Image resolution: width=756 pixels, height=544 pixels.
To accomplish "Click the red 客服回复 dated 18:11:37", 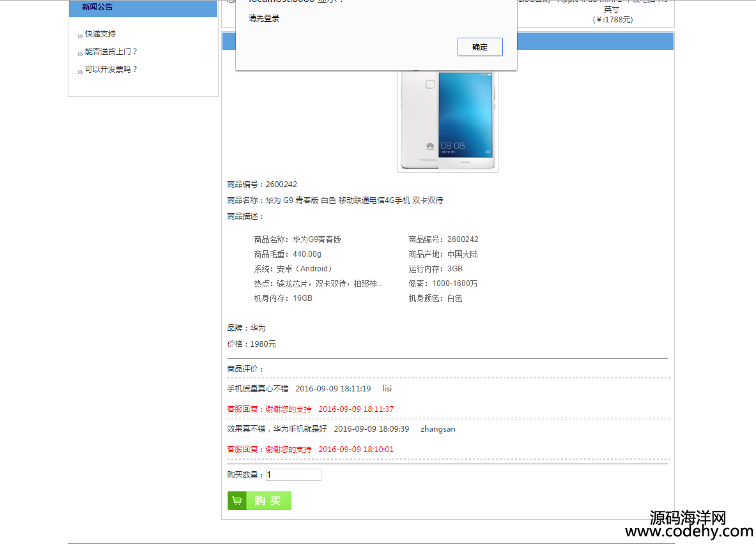I will pos(310,409).
